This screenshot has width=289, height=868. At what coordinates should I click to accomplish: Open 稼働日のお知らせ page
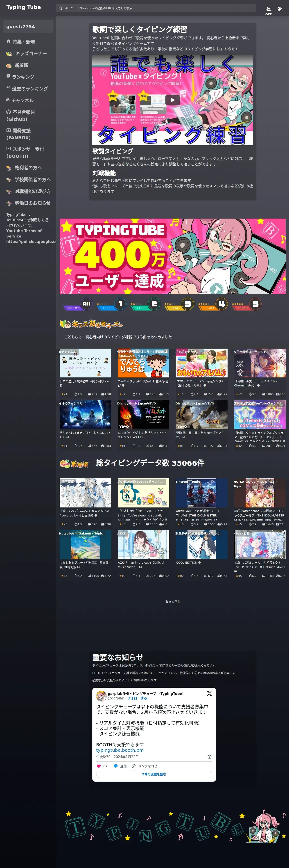[x=33, y=203]
